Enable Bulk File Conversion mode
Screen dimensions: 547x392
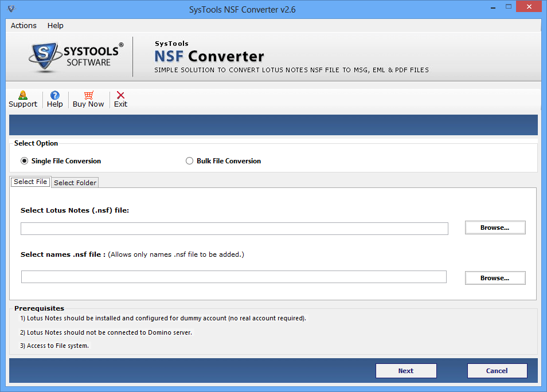(x=189, y=161)
